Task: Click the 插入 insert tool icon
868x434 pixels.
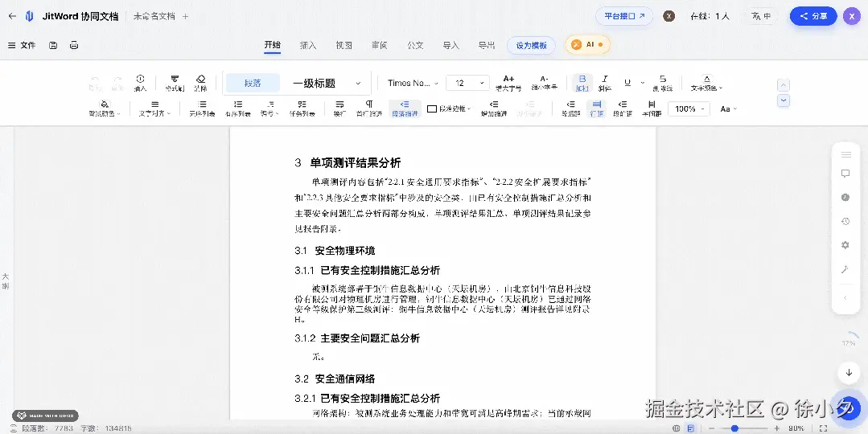Action: (x=141, y=83)
